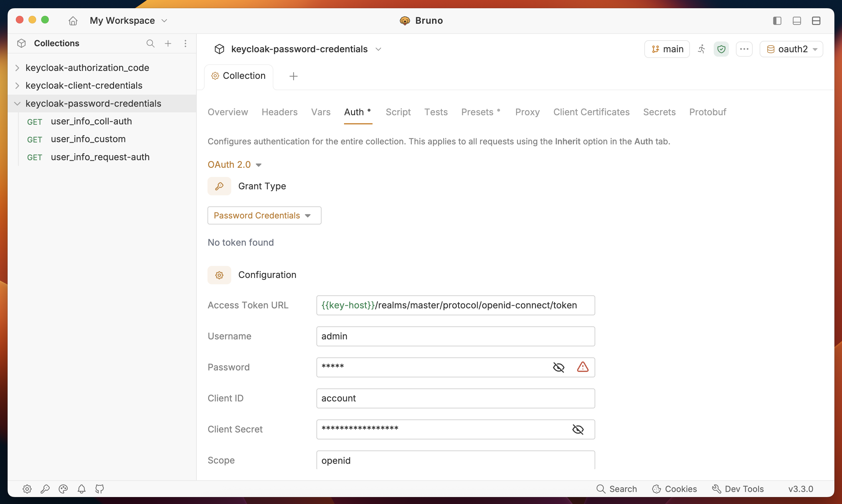Open notifications bell icon
The height and width of the screenshot is (504, 842).
pyautogui.click(x=81, y=489)
